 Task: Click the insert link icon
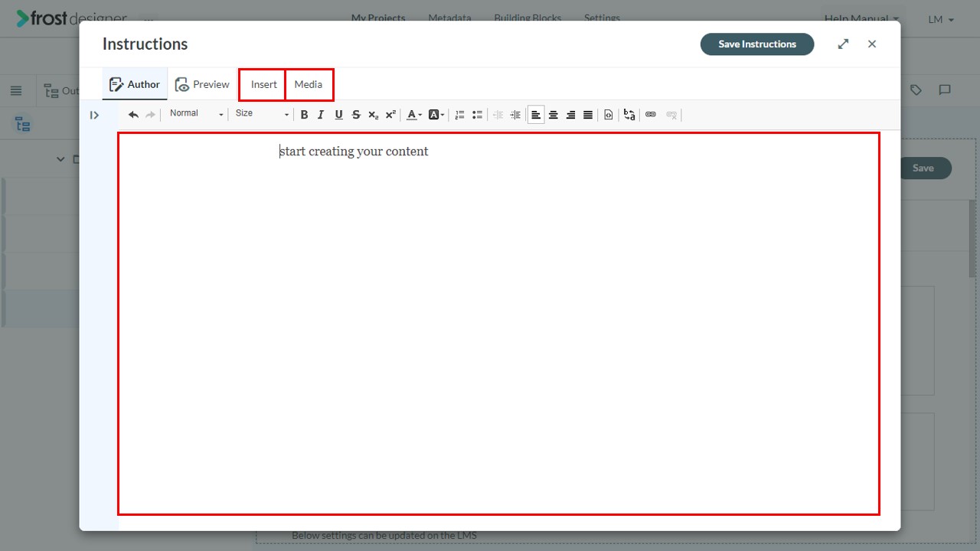pyautogui.click(x=651, y=115)
